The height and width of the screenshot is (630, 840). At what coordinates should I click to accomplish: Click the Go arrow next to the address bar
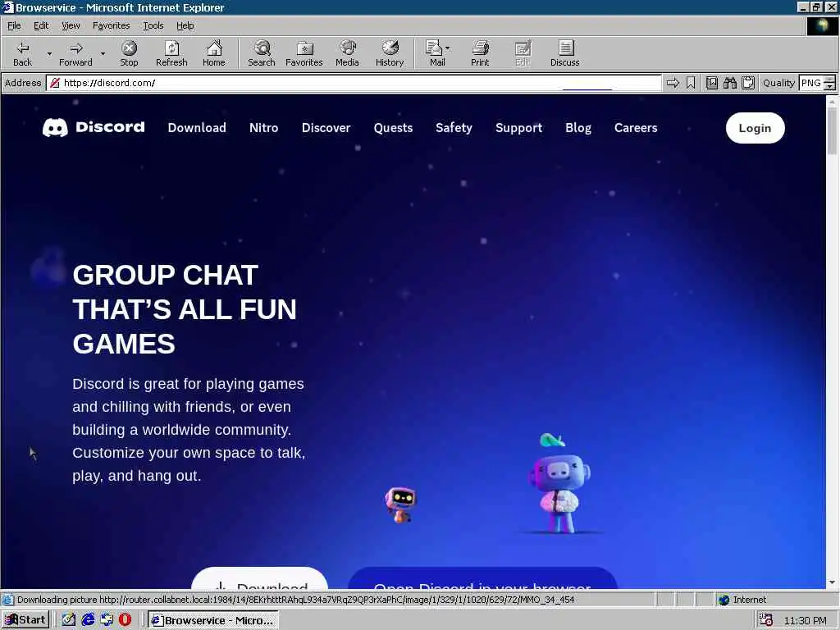pos(673,83)
